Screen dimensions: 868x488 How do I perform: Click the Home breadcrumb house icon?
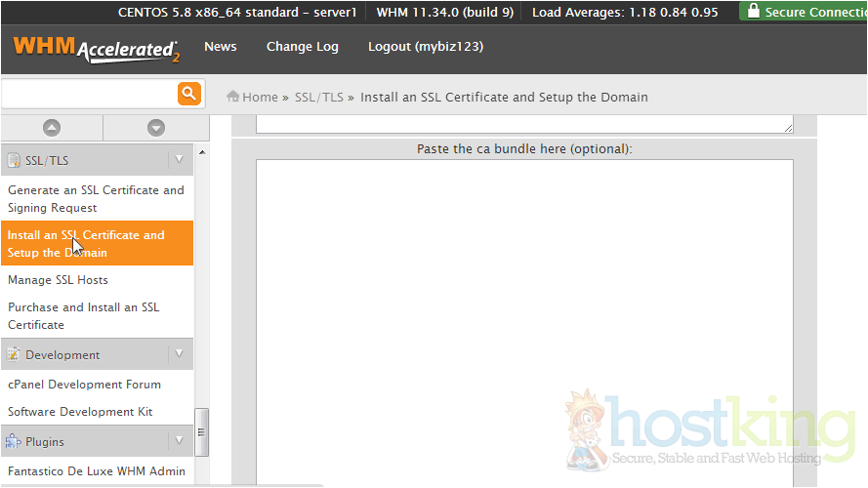click(233, 97)
